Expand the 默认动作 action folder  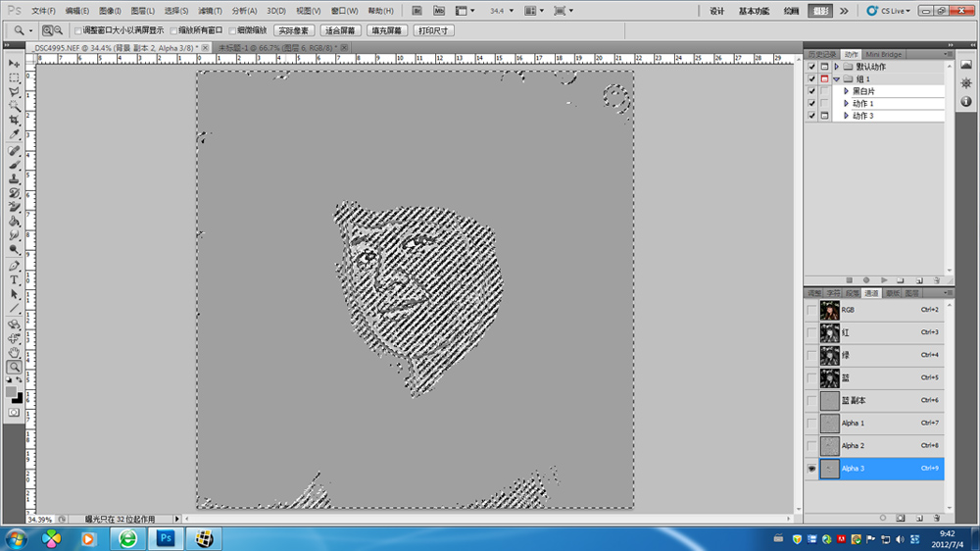click(x=836, y=67)
